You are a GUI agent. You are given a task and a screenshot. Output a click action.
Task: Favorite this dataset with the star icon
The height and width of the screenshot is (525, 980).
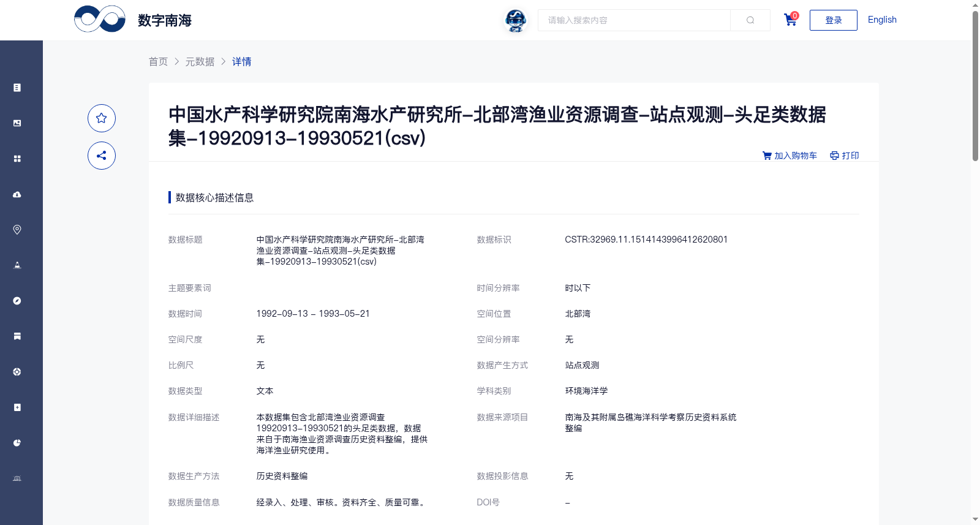[x=102, y=118]
